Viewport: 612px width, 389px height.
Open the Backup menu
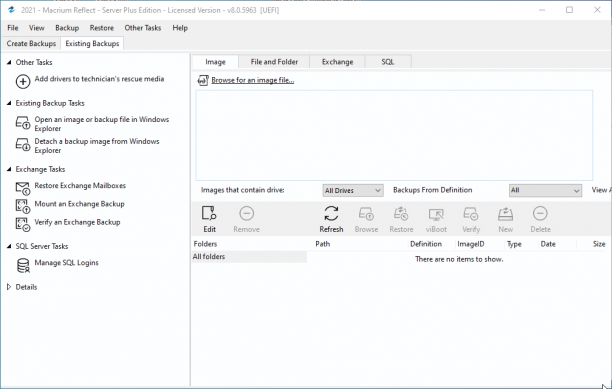(67, 28)
